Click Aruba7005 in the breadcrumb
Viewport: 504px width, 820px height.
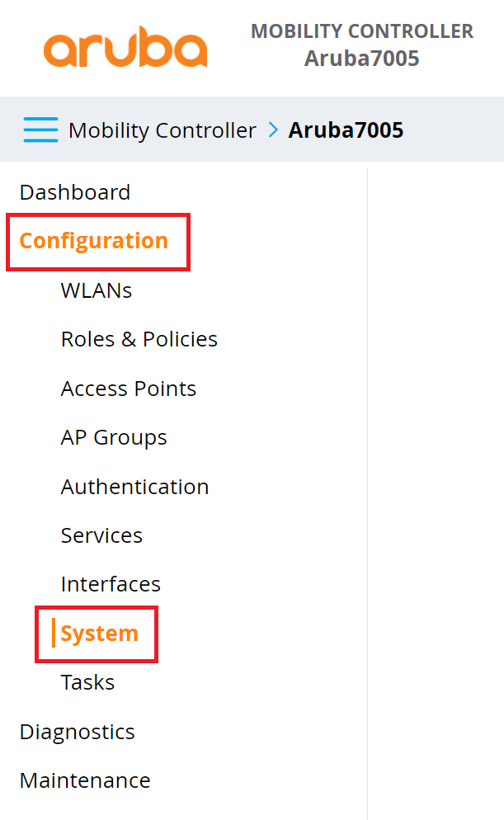point(346,130)
